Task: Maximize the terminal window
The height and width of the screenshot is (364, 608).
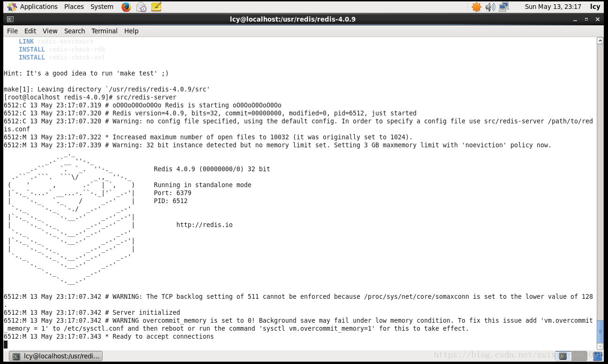Action: point(586,19)
